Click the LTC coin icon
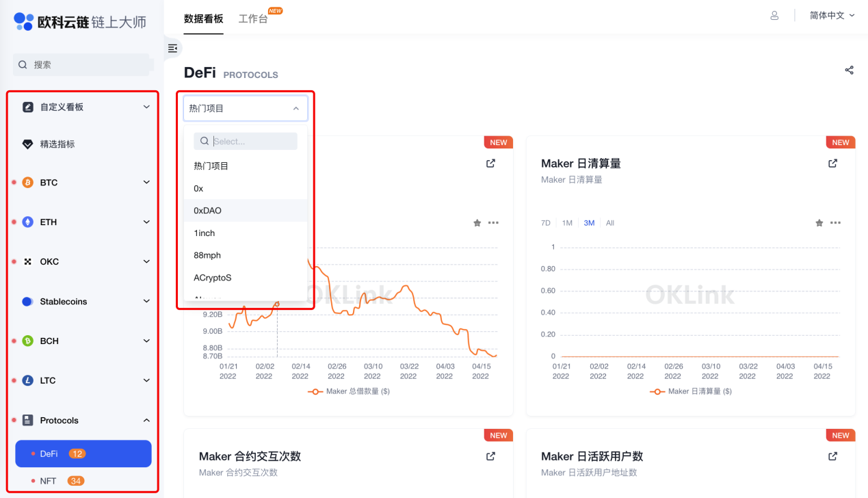Screen dimensions: 868x498 click(x=27, y=380)
